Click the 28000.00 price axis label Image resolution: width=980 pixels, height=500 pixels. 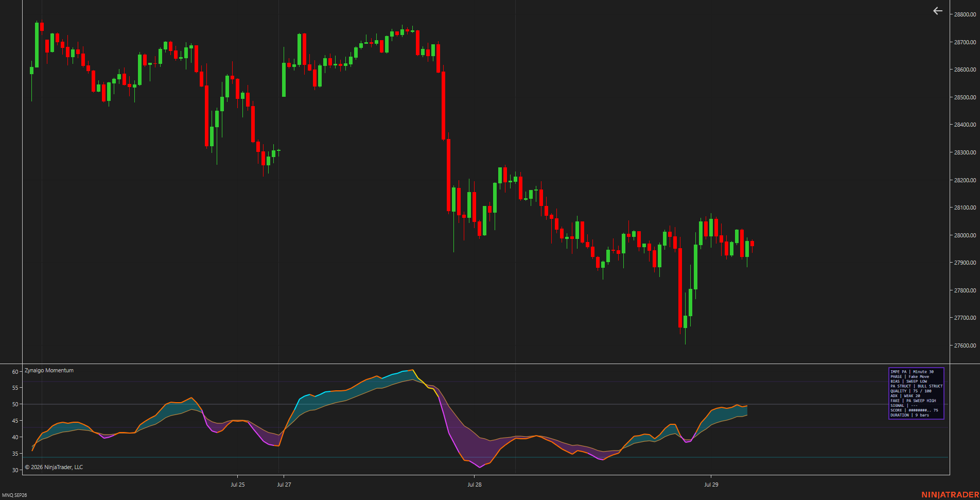click(x=965, y=235)
